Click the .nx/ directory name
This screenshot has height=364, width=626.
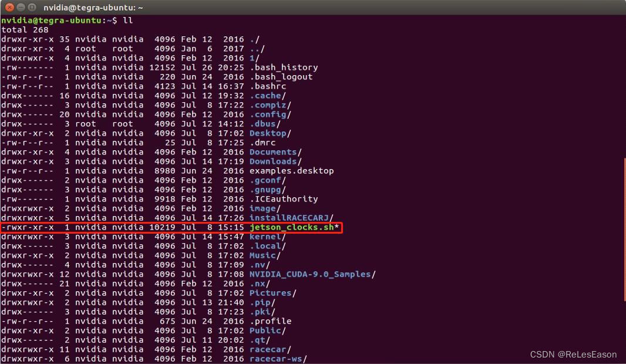(x=260, y=284)
